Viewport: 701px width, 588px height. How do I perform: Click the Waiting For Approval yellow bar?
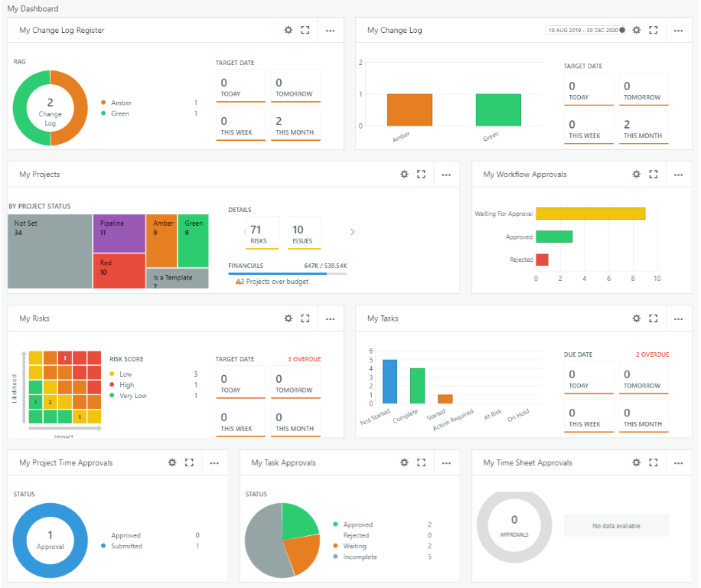591,214
